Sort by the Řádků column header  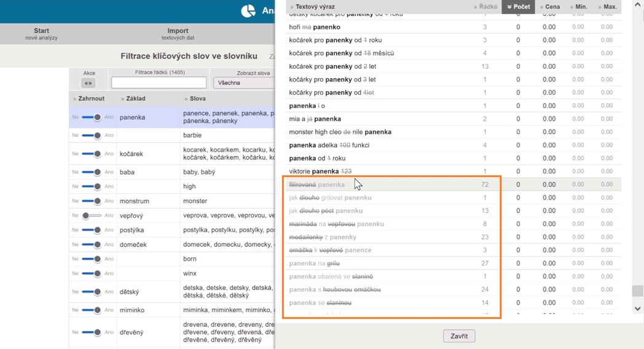(x=485, y=7)
